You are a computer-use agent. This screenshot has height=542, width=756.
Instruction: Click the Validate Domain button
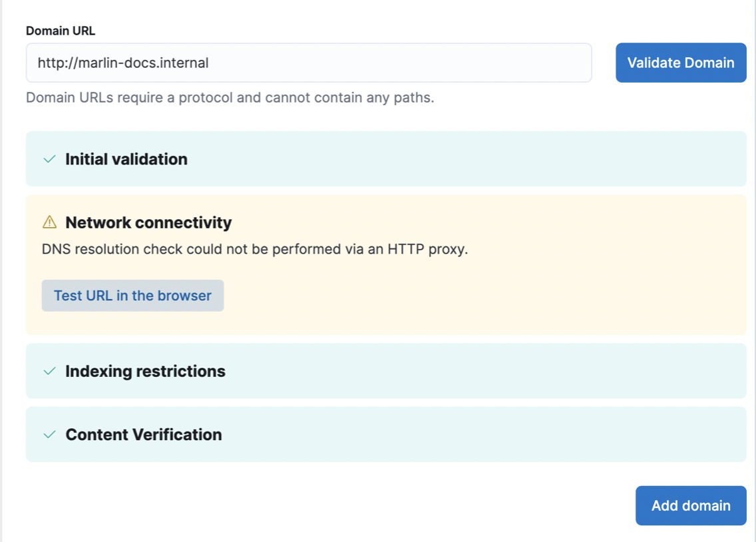point(681,63)
